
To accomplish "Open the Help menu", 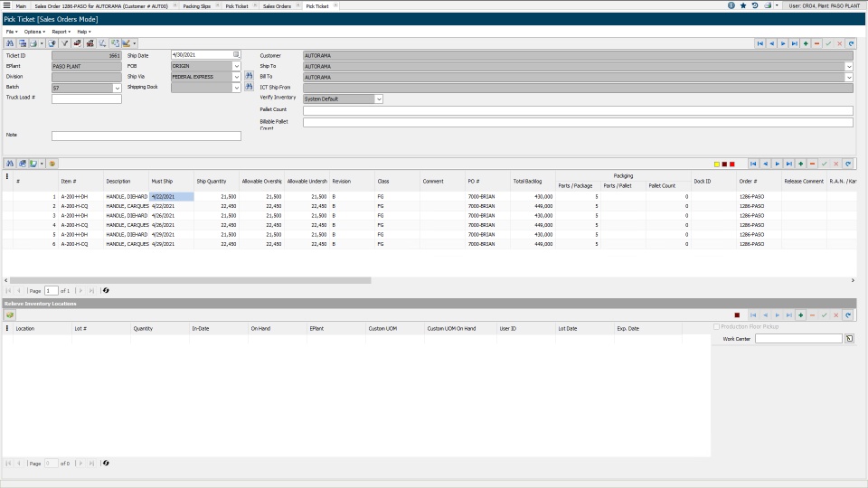I will click(x=84, y=32).
